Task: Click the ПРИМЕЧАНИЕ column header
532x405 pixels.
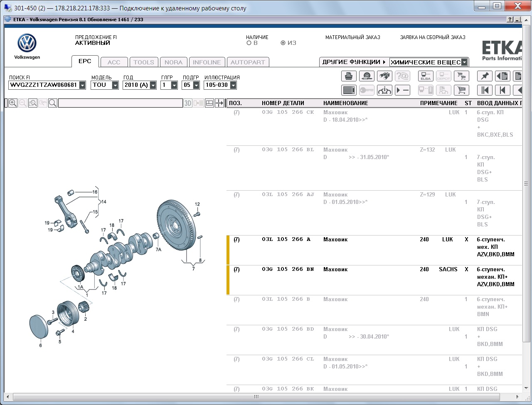Action: (x=438, y=103)
